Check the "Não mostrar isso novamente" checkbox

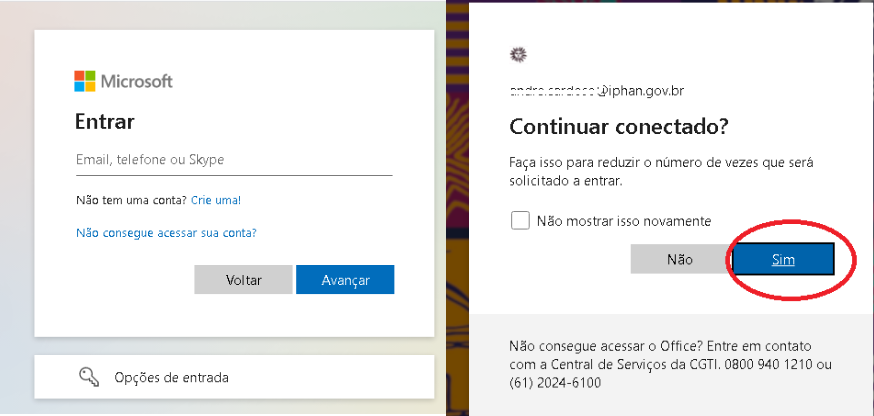(x=520, y=220)
